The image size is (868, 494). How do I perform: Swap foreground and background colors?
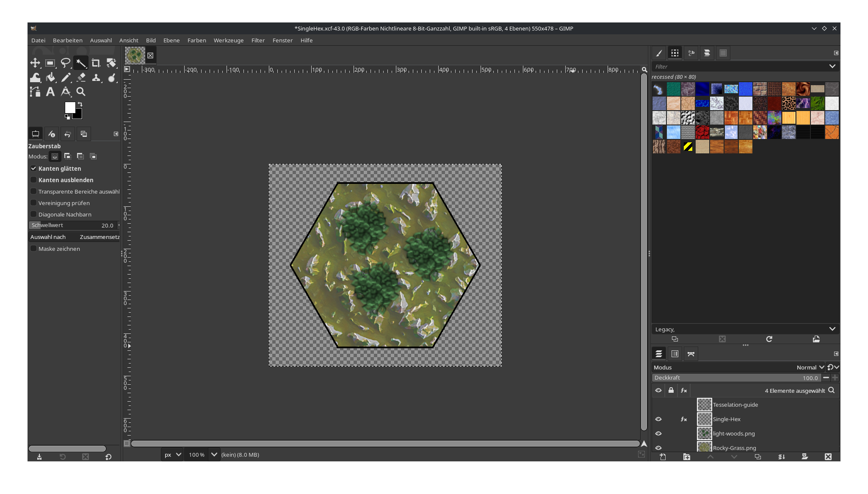click(x=80, y=105)
